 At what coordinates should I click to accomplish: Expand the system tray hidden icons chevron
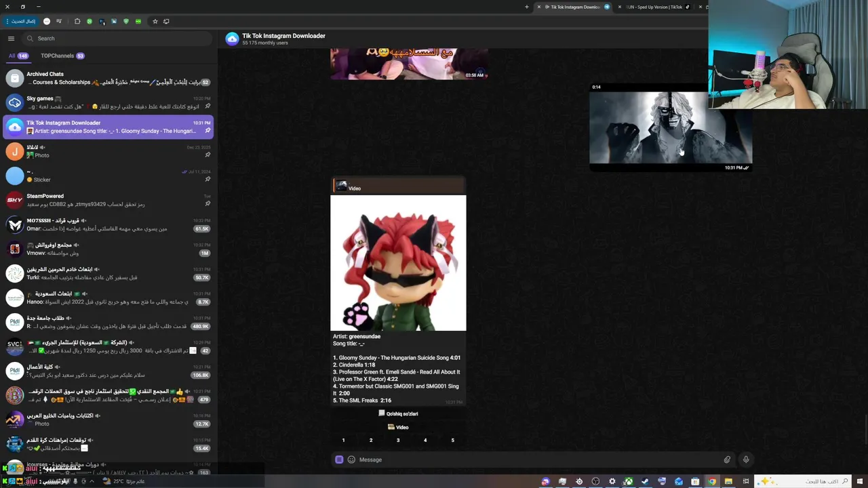tap(92, 481)
